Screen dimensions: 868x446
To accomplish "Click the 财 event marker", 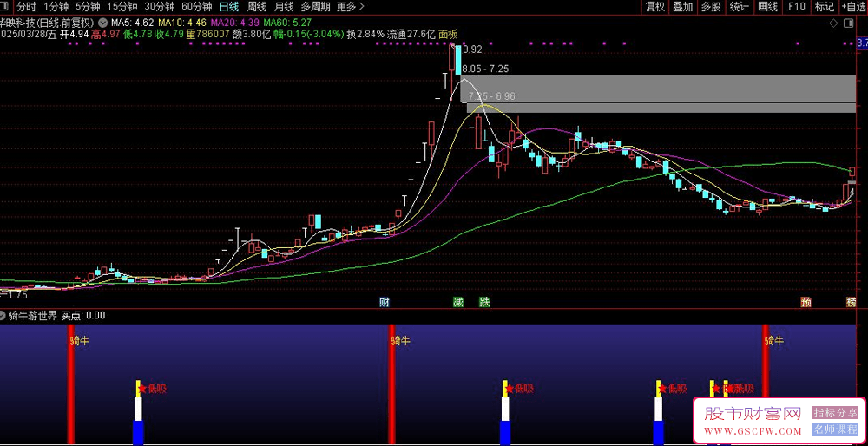I will [384, 302].
